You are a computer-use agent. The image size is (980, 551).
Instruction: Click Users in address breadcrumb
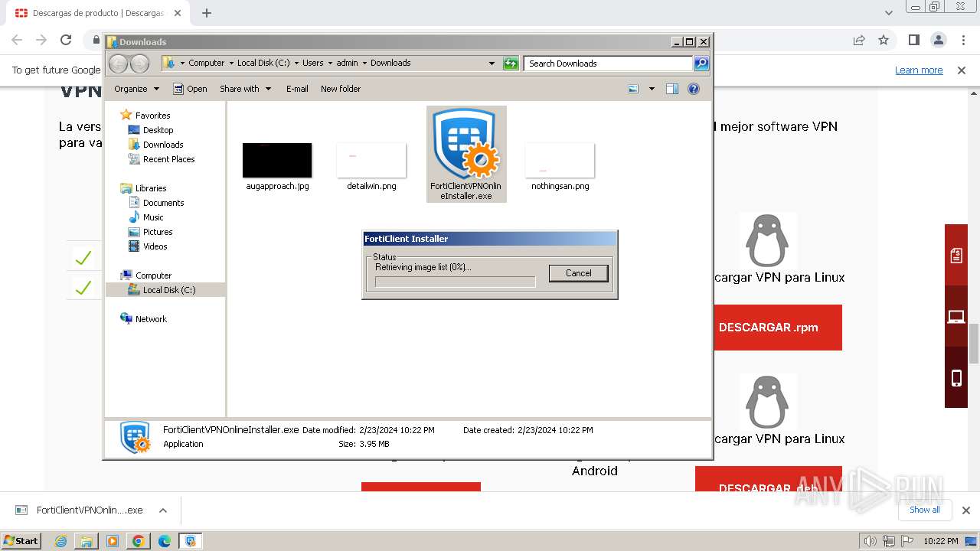(x=312, y=63)
